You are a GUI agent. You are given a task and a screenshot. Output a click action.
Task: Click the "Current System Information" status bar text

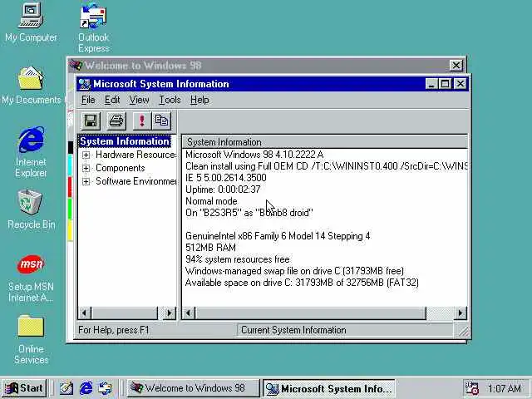293,330
